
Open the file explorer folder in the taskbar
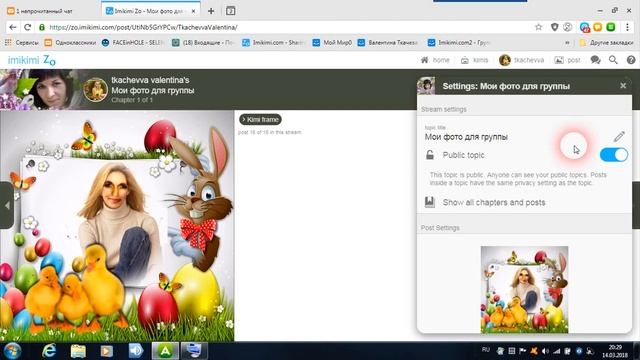[78, 351]
